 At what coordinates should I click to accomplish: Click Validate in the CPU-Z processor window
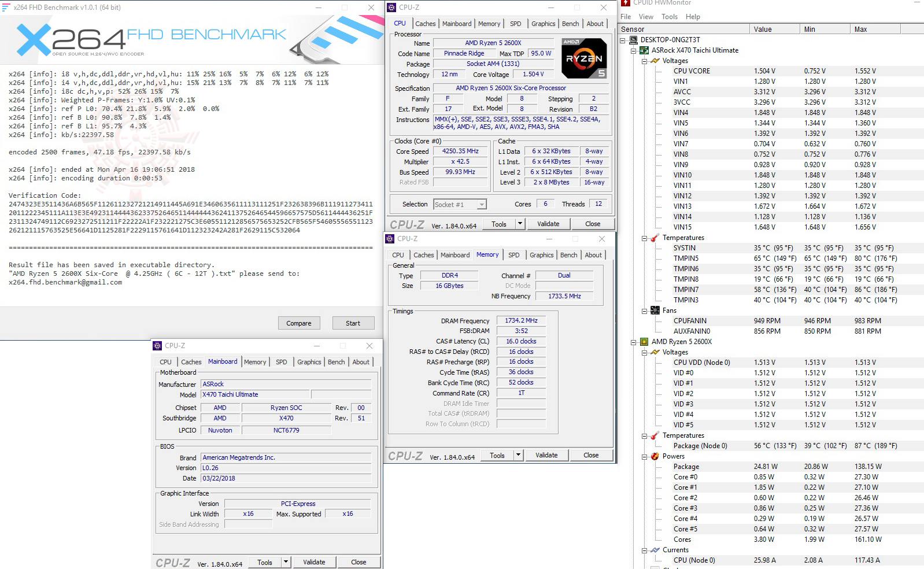tap(548, 224)
